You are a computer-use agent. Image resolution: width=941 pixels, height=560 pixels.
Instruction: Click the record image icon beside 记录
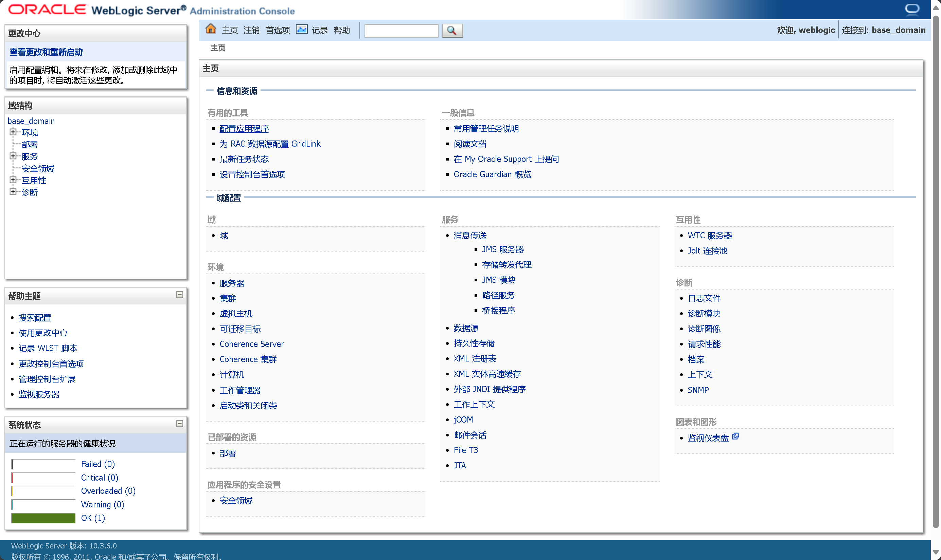click(301, 30)
